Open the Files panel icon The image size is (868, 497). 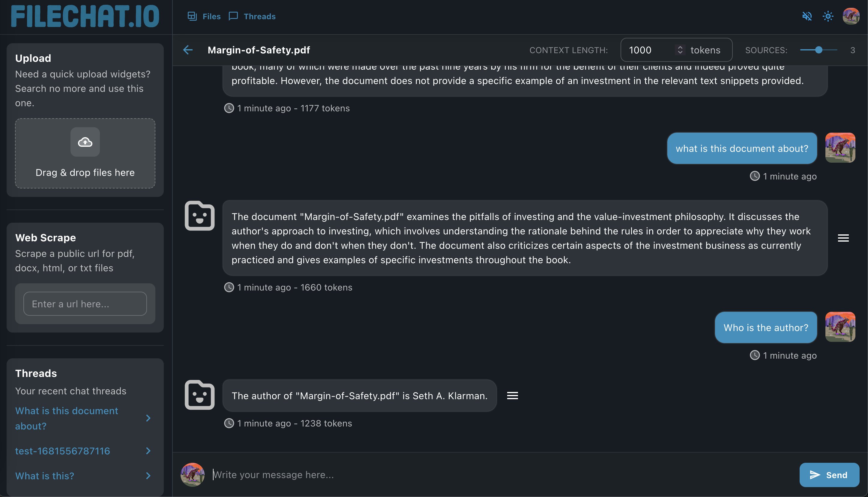tap(192, 16)
